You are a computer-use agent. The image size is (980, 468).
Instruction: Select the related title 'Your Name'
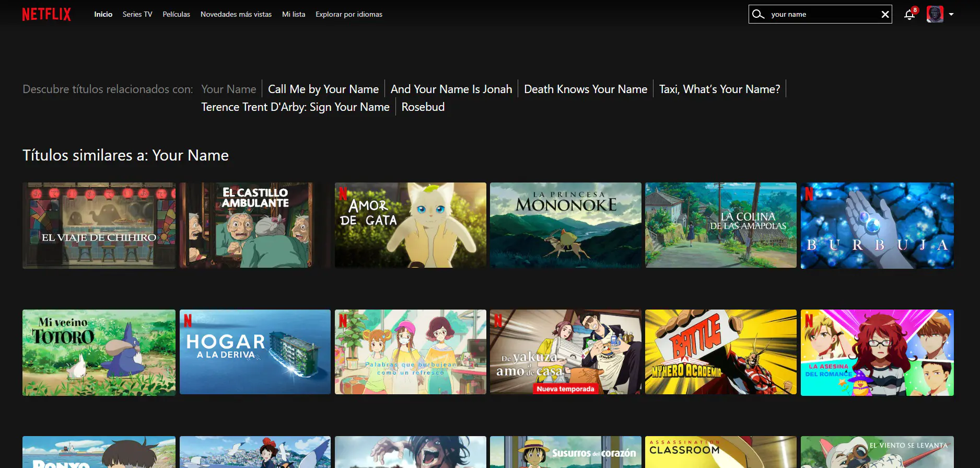click(x=229, y=89)
